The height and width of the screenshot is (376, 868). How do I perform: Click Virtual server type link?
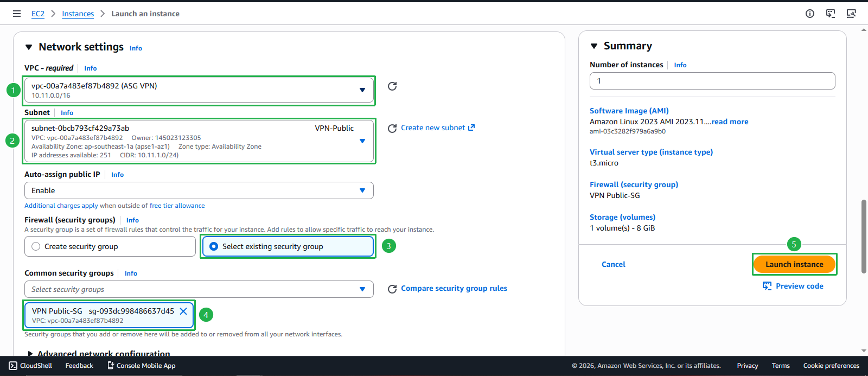[652, 152]
